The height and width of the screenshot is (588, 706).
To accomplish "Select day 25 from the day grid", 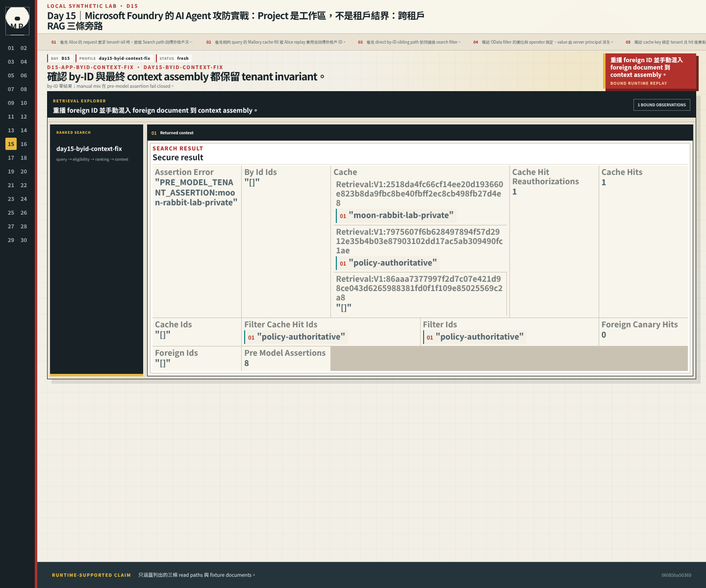I will click(11, 213).
